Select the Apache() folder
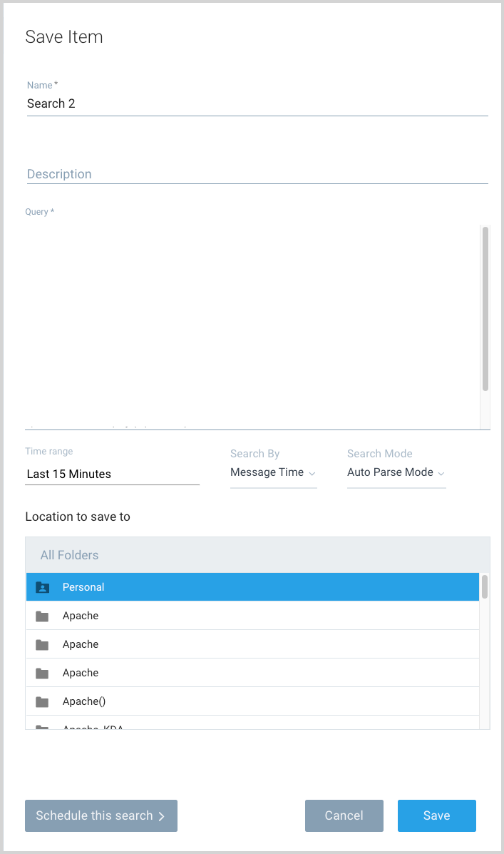 214,701
